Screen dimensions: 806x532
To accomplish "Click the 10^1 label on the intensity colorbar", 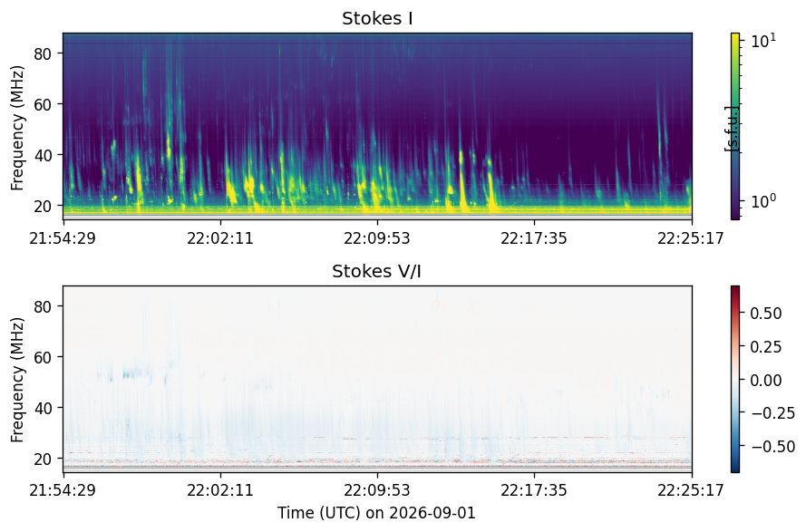I will (764, 41).
